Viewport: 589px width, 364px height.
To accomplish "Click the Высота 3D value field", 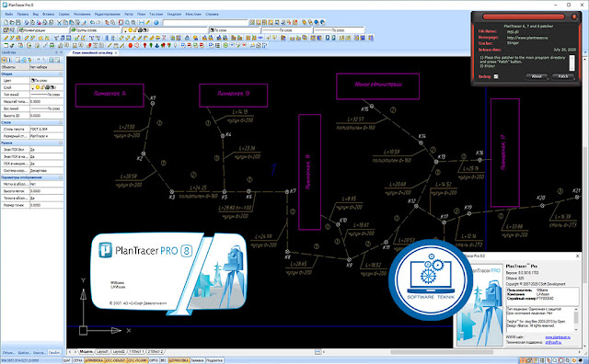I will click(46, 116).
